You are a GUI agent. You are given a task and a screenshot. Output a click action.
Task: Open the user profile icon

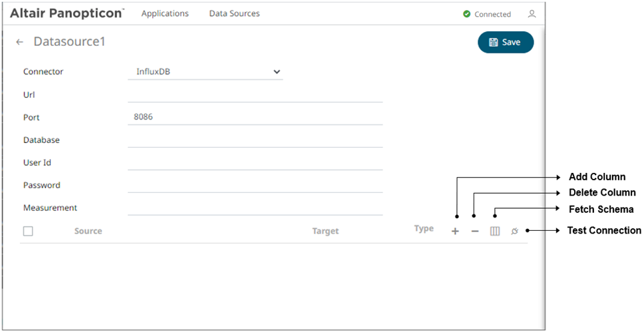click(x=532, y=14)
